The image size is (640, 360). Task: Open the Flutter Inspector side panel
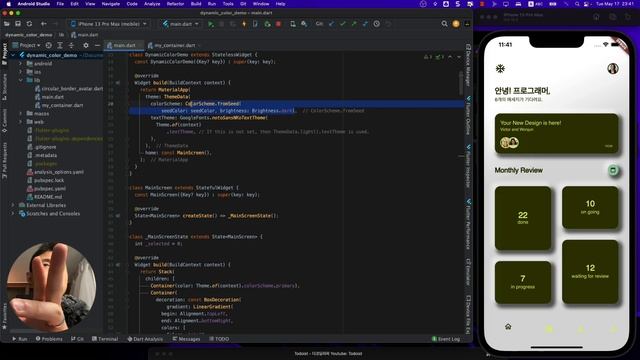click(468, 166)
